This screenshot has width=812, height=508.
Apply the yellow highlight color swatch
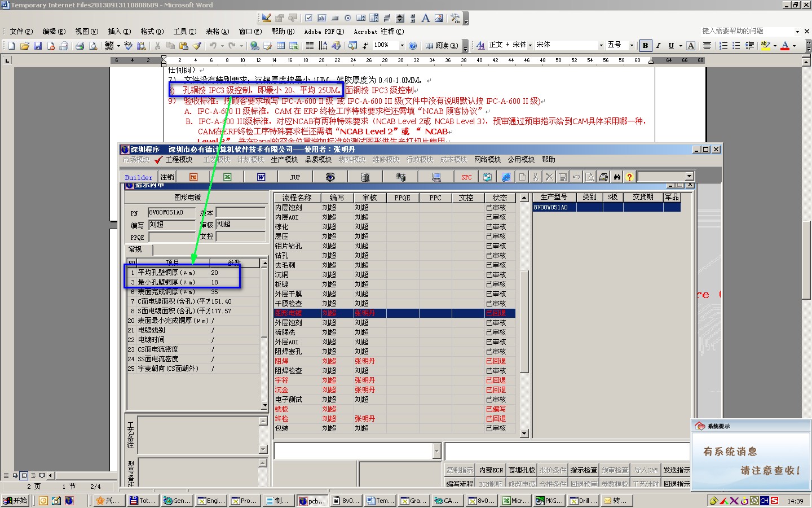point(765,46)
